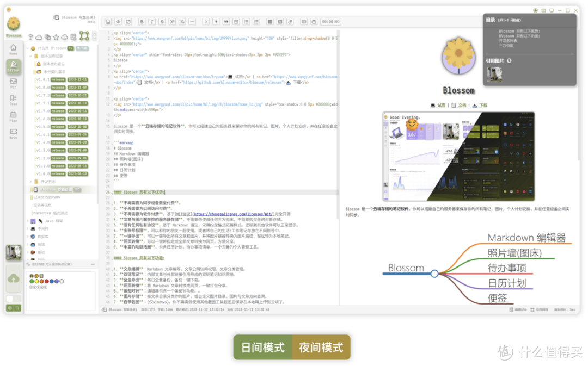Click the Bold formatting button in editor toolbar
The image size is (588, 366).
click(142, 22)
